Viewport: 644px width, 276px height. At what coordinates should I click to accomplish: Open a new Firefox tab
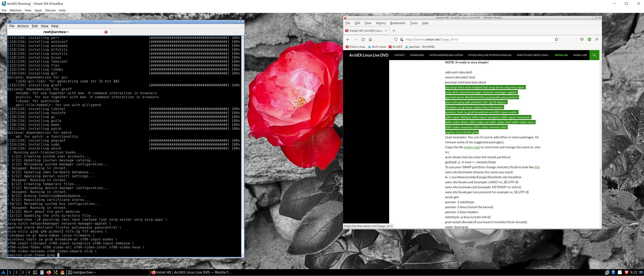(394, 31)
